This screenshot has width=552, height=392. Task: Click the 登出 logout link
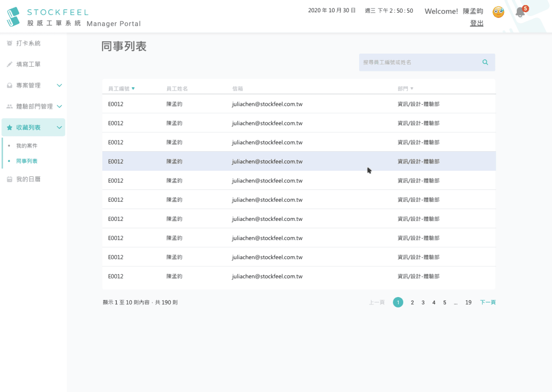point(477,23)
